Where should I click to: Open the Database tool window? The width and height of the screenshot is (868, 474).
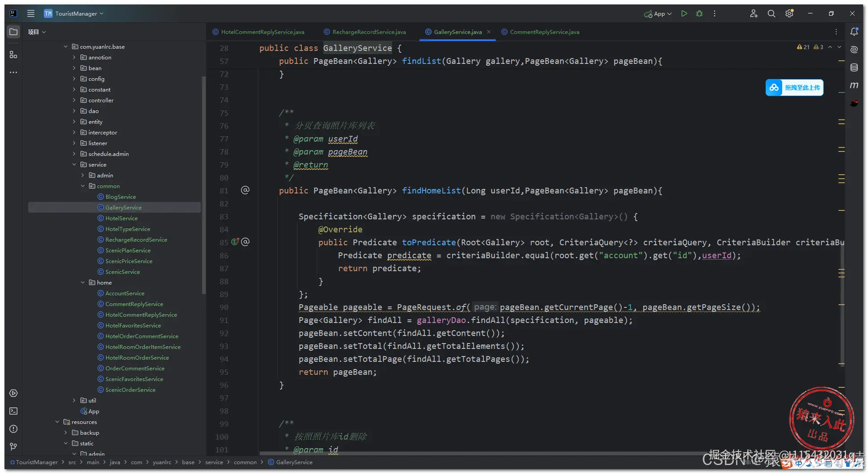(x=854, y=67)
